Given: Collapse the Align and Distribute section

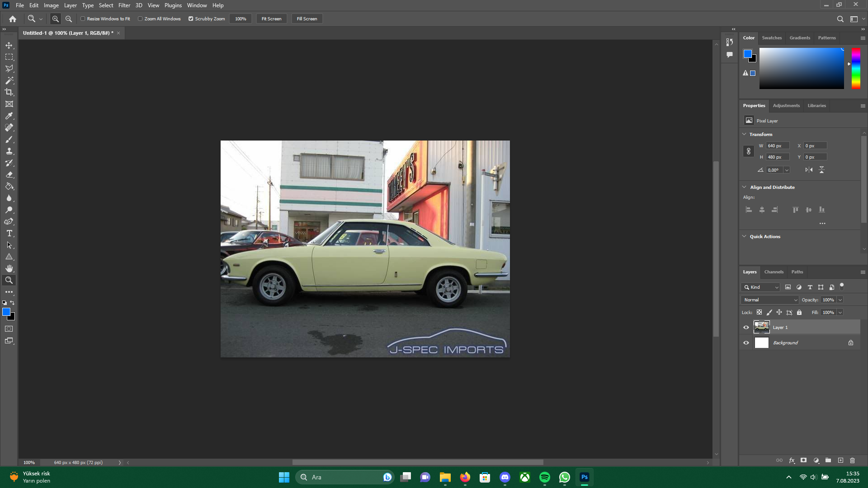Looking at the screenshot, I should (744, 187).
